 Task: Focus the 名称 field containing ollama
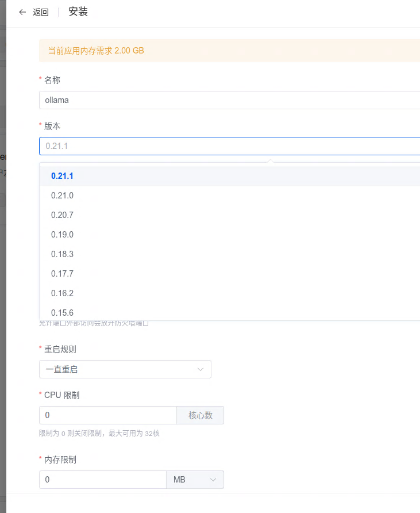(229, 100)
